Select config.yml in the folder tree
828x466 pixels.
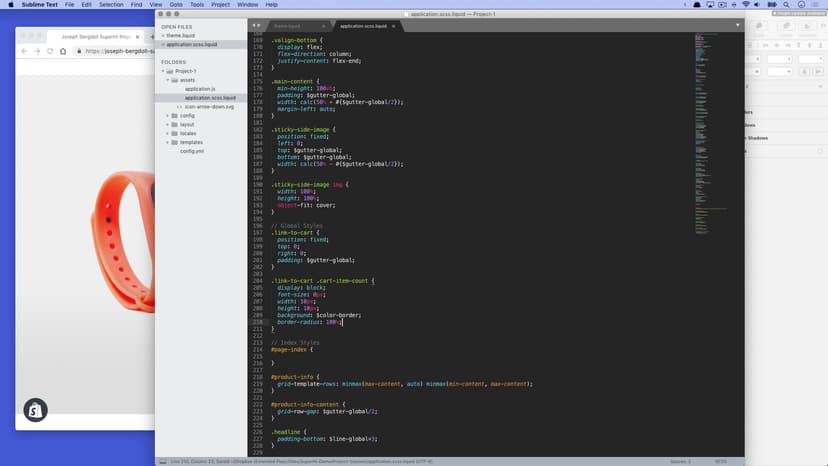point(192,151)
